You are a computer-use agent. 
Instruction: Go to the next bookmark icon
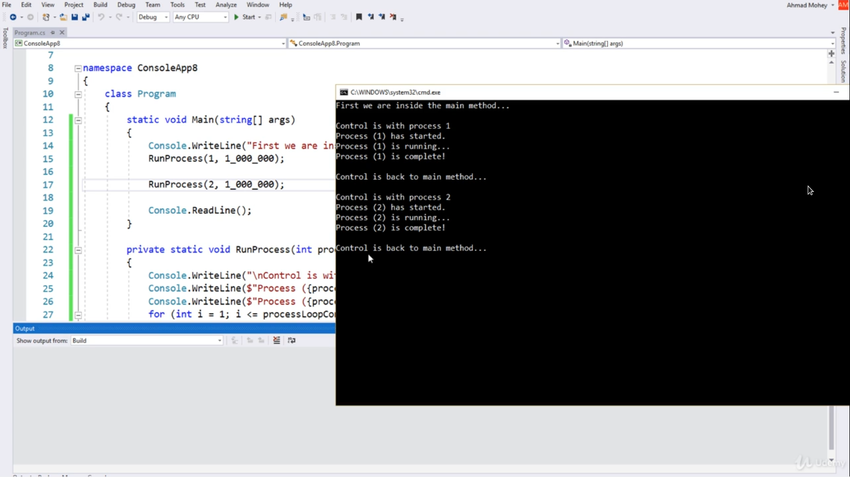pyautogui.click(x=382, y=17)
